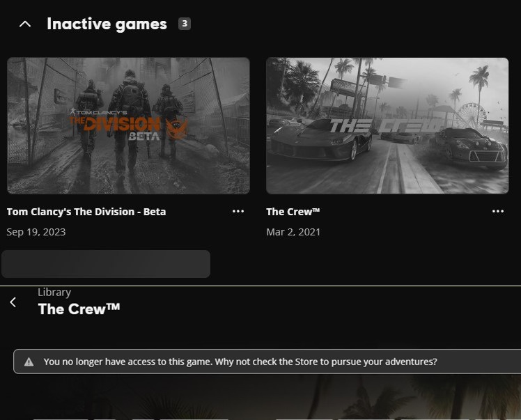Click the warning triangle icon in banner
The height and width of the screenshot is (420, 521).
[29, 361]
